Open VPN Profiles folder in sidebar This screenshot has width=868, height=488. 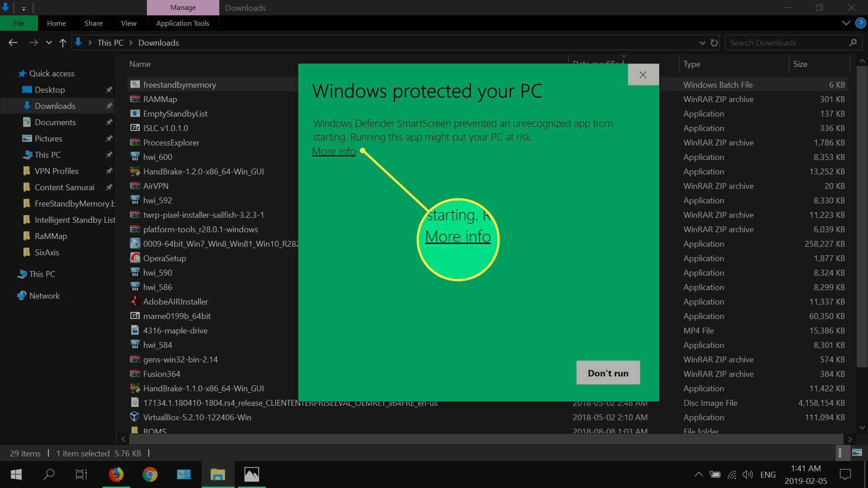point(57,171)
